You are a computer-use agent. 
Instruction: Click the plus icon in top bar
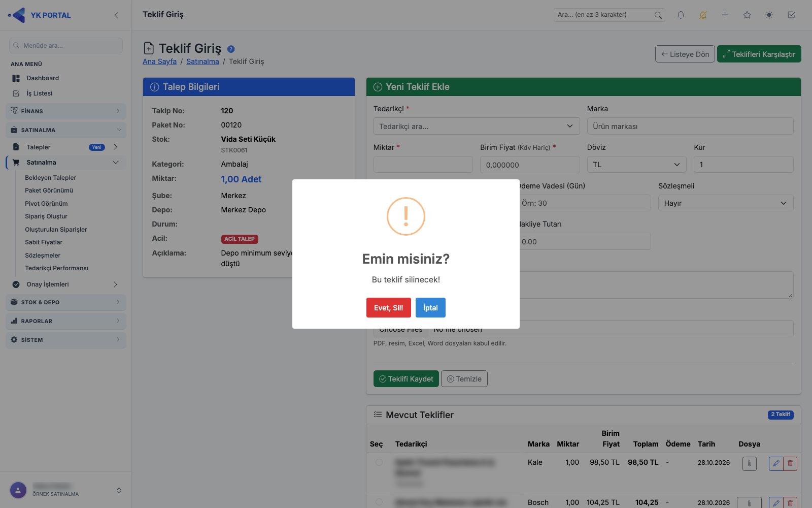coord(725,15)
